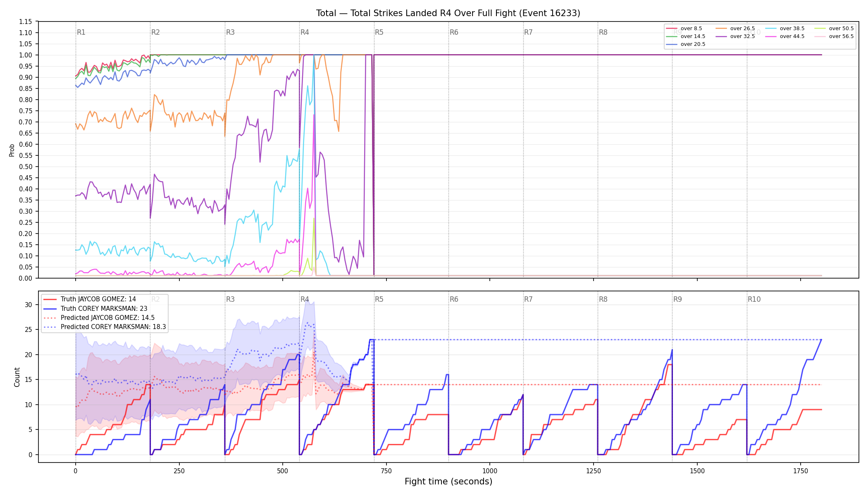
Task: Select the 'over 14.5' legend entry
Action: [x=685, y=36]
